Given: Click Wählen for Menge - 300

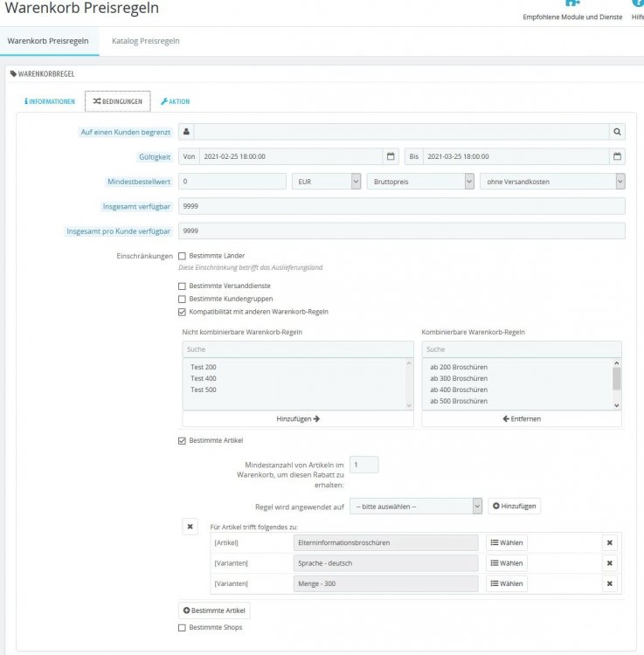Looking at the screenshot, I should click(507, 583).
